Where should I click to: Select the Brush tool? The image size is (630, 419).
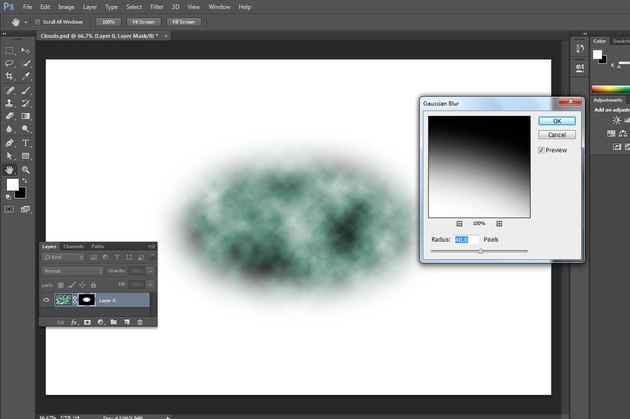(26, 90)
